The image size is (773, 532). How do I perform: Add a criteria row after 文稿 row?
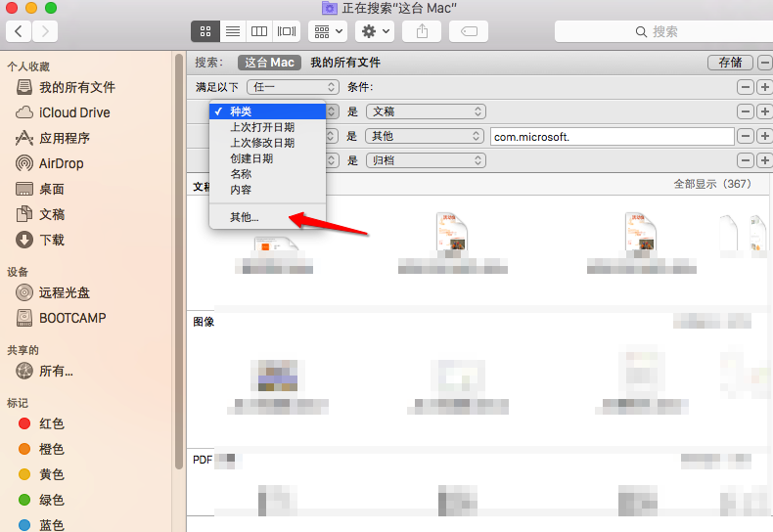(x=764, y=111)
